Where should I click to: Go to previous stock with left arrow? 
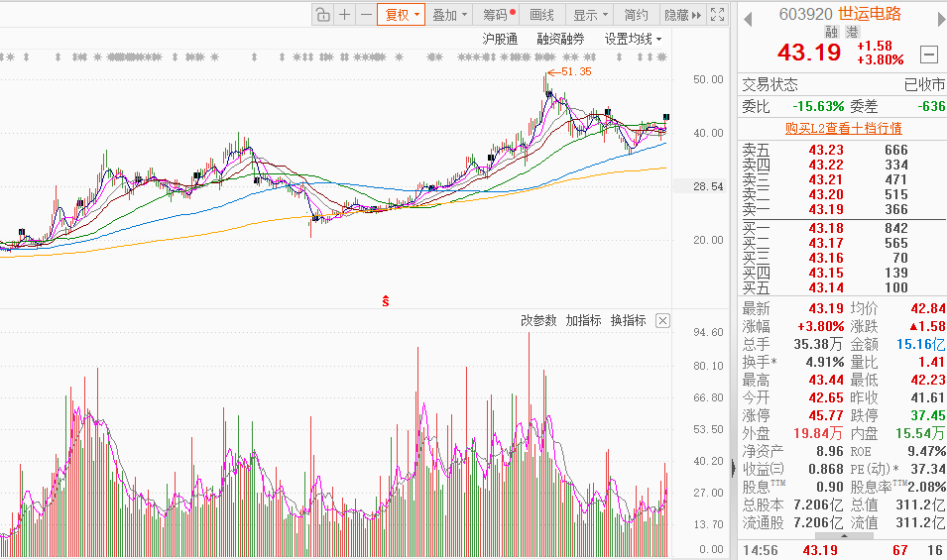748,17
